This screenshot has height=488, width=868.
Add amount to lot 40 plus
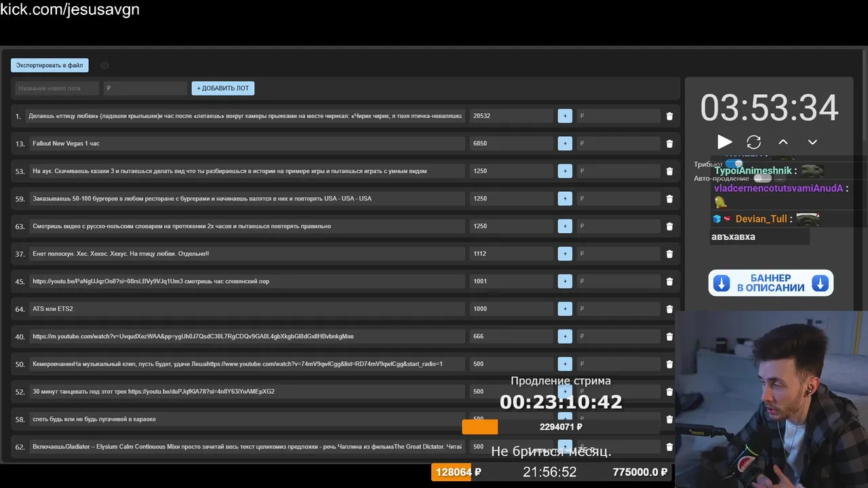[x=565, y=337]
